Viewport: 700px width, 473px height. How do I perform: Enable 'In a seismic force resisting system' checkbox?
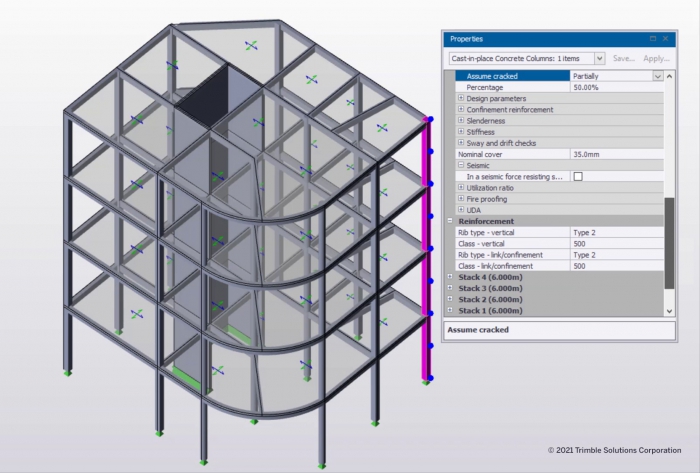(577, 176)
